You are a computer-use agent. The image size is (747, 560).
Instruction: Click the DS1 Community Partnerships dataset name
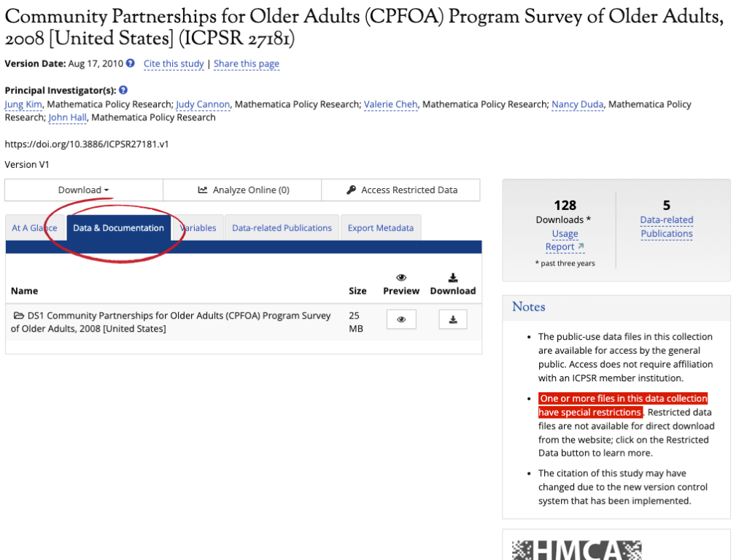click(171, 322)
